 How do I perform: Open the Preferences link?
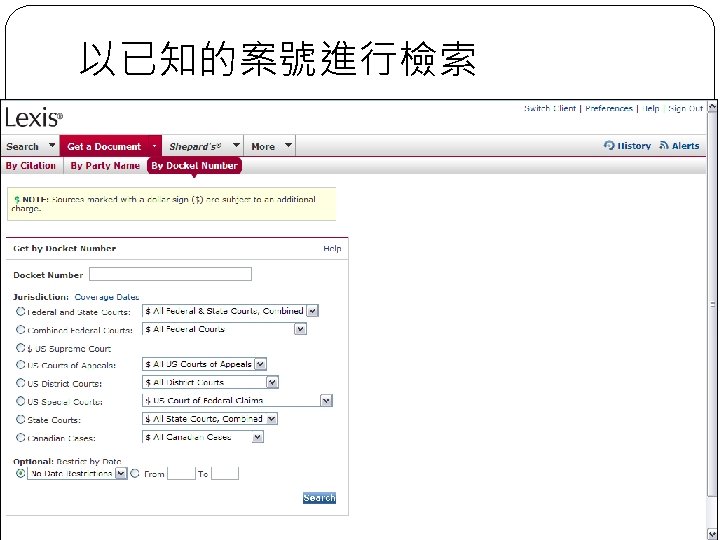click(609, 109)
